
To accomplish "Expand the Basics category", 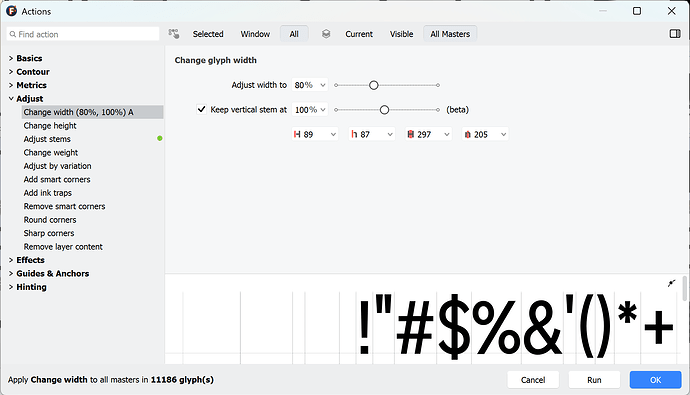I will click(x=11, y=58).
